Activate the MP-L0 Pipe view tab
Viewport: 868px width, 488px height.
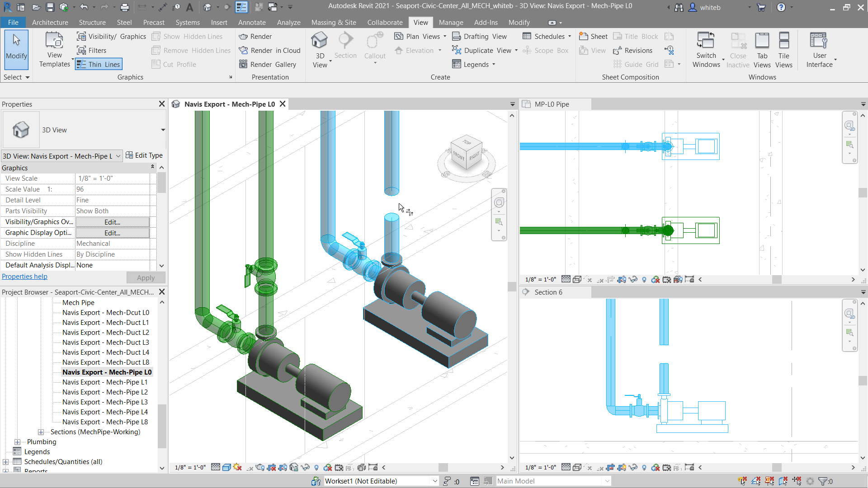(x=552, y=104)
